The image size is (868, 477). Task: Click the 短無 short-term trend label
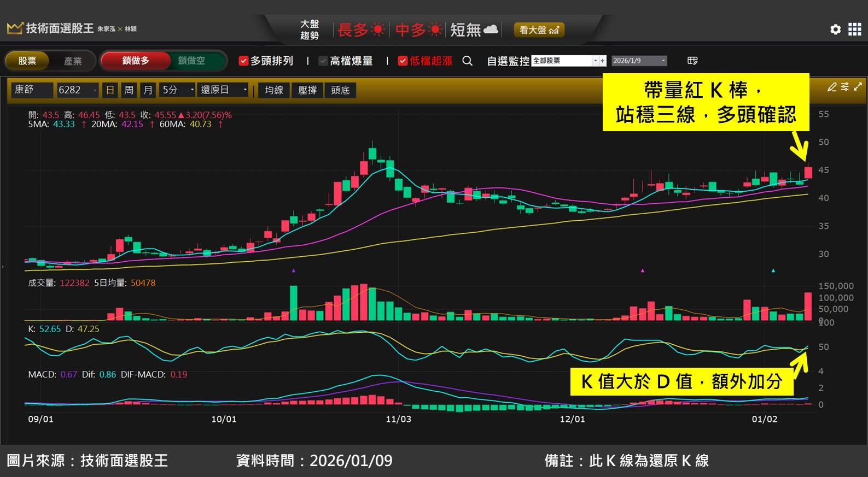[466, 30]
